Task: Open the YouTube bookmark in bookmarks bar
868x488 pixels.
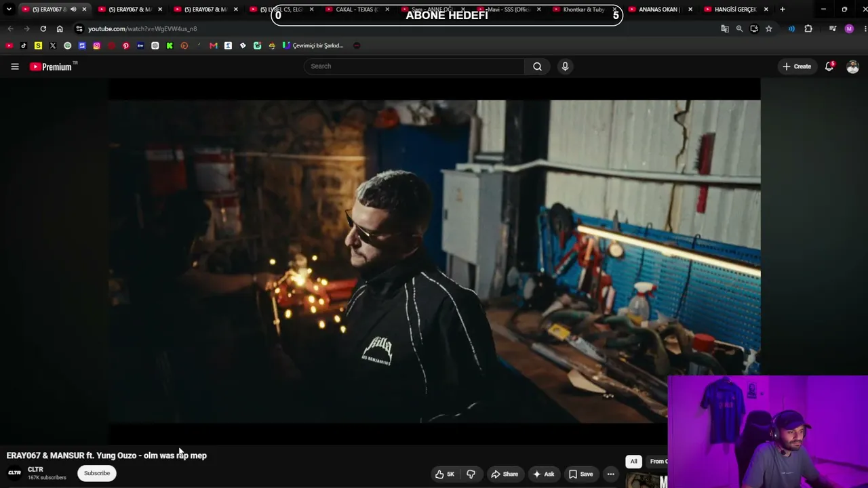Action: click(9, 45)
